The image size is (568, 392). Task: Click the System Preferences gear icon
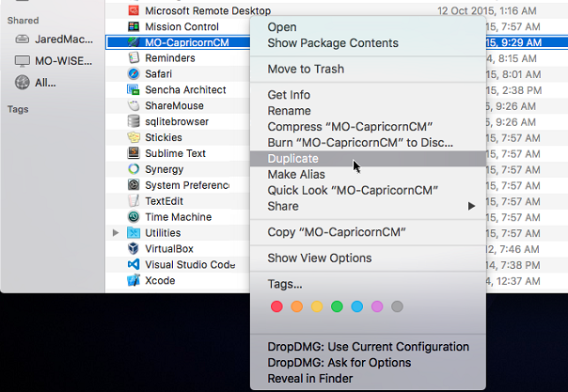point(134,185)
